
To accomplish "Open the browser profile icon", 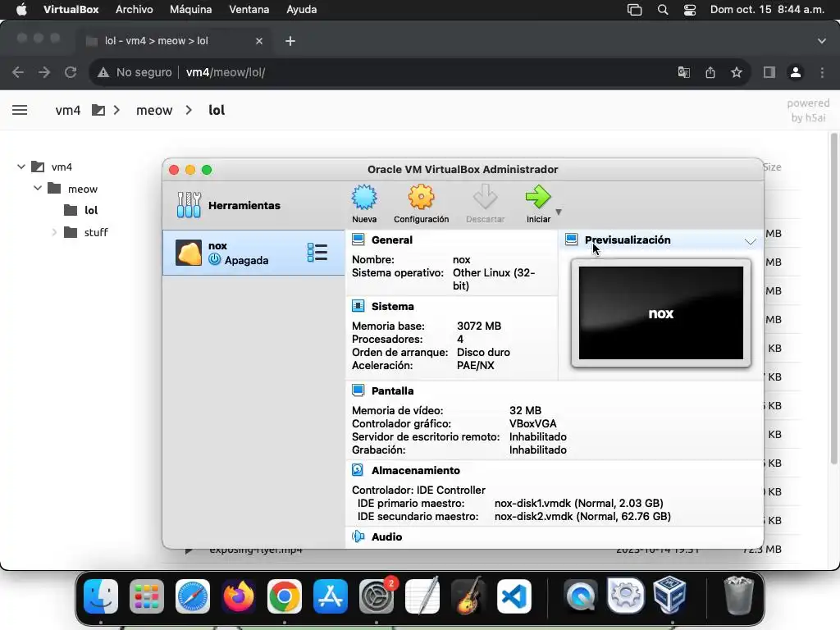I will click(x=796, y=72).
